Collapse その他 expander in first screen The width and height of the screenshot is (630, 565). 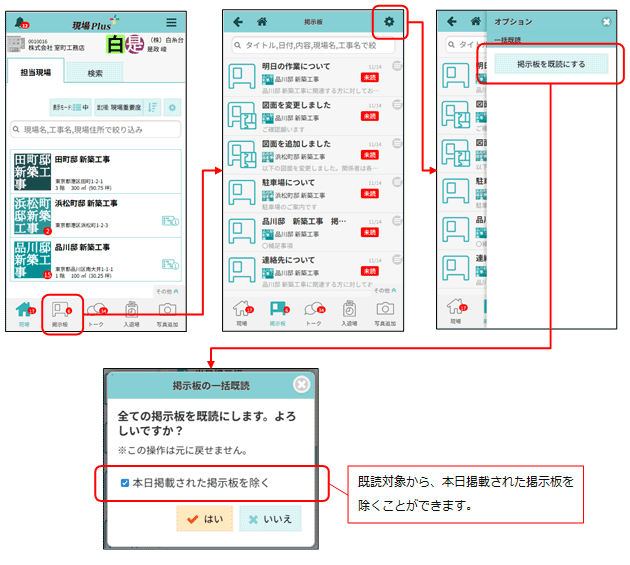pos(167,291)
